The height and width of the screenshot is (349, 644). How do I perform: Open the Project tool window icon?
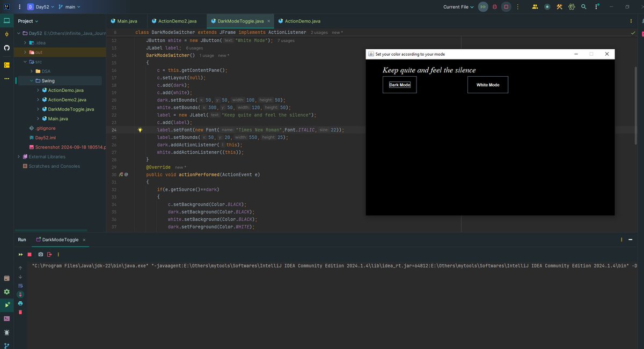coord(7,21)
